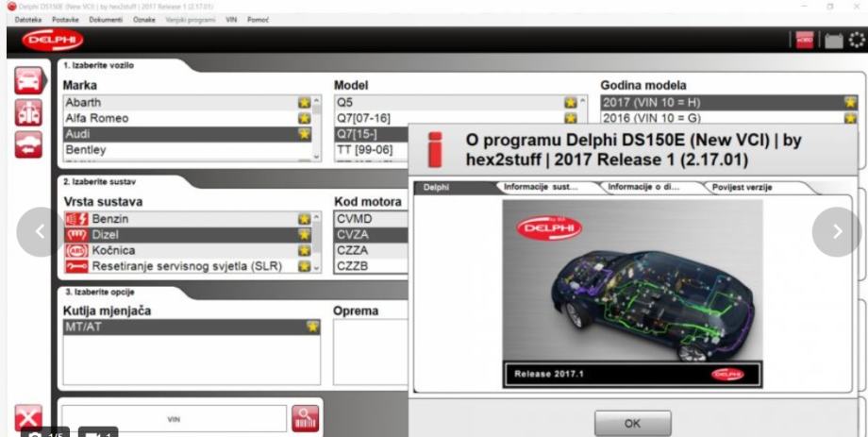Select Abarth in Marka list

pos(188,103)
